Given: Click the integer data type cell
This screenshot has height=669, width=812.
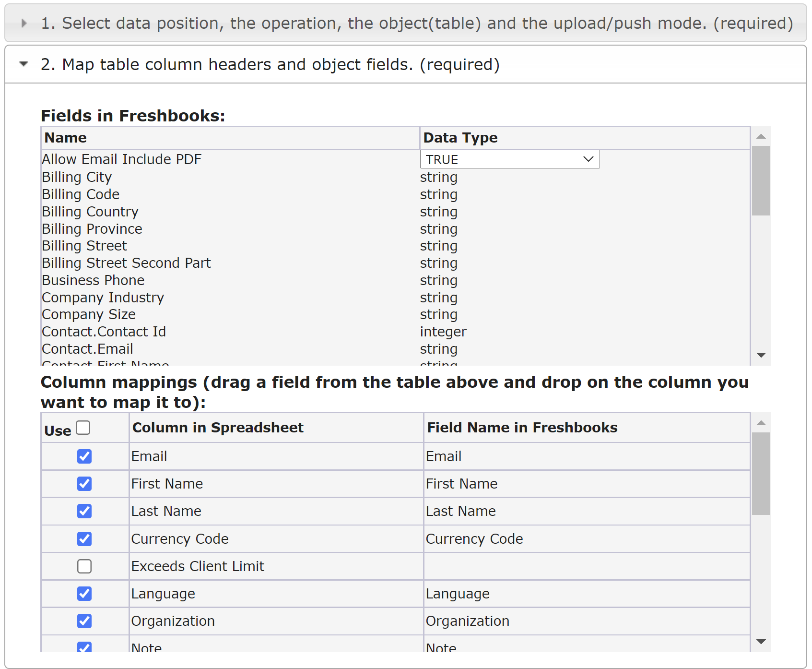Looking at the screenshot, I should point(443,332).
